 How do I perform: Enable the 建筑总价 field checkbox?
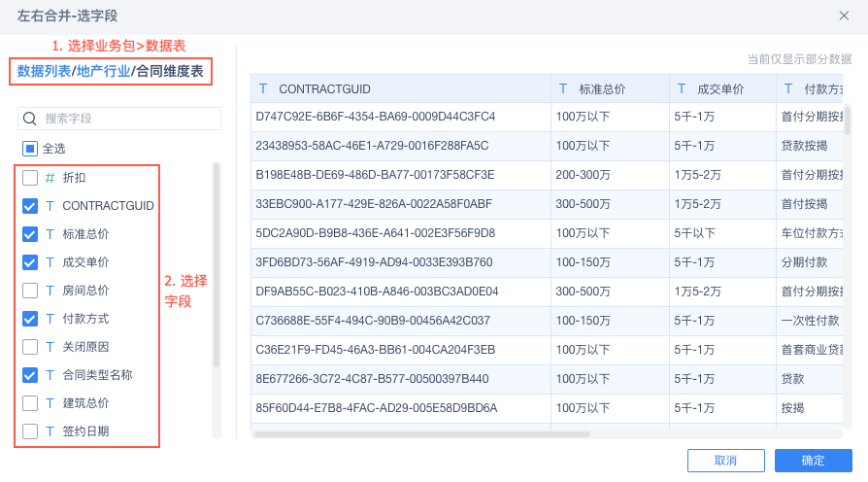pos(30,402)
